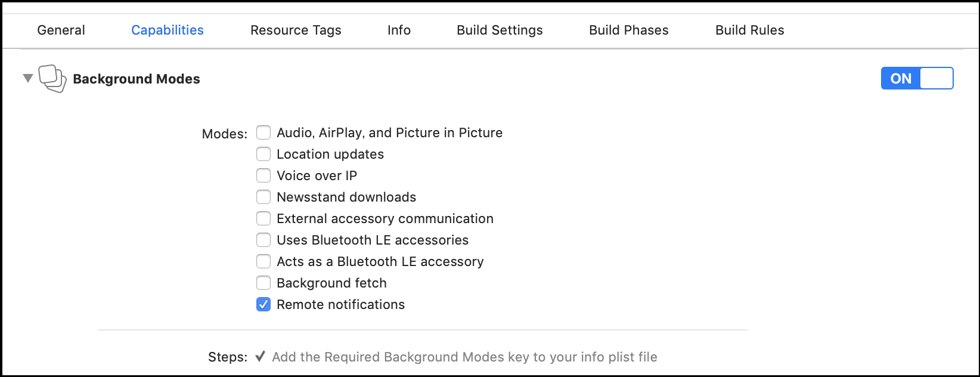Collapse the Background Modes section

(27, 78)
